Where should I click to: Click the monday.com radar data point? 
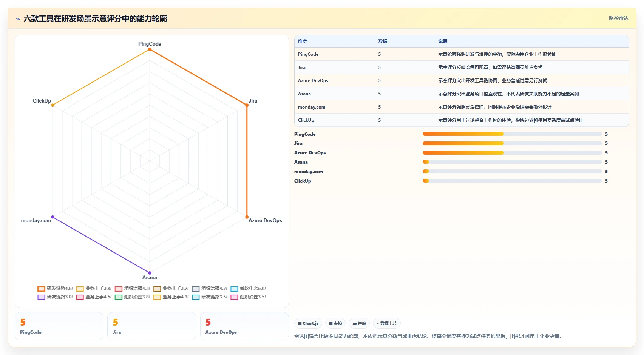point(53,217)
